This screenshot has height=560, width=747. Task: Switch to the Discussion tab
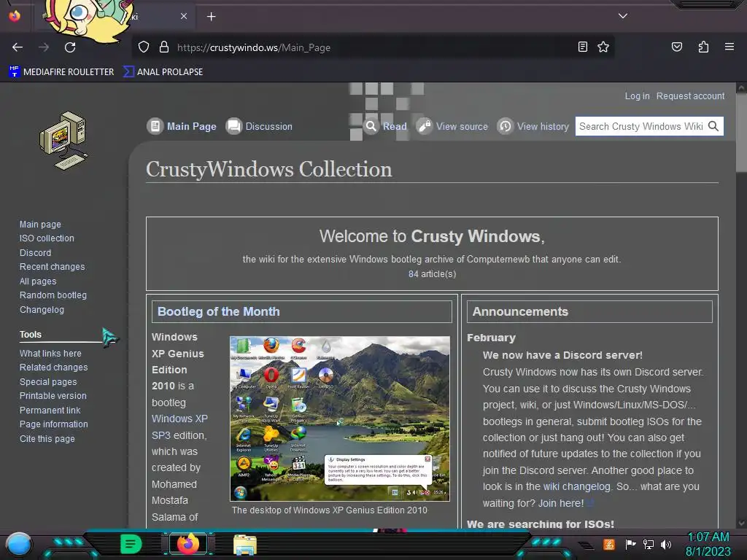point(259,126)
